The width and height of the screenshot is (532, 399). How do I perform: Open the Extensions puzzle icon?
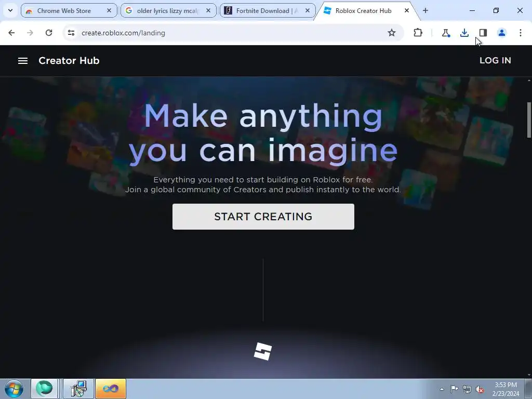[418, 33]
